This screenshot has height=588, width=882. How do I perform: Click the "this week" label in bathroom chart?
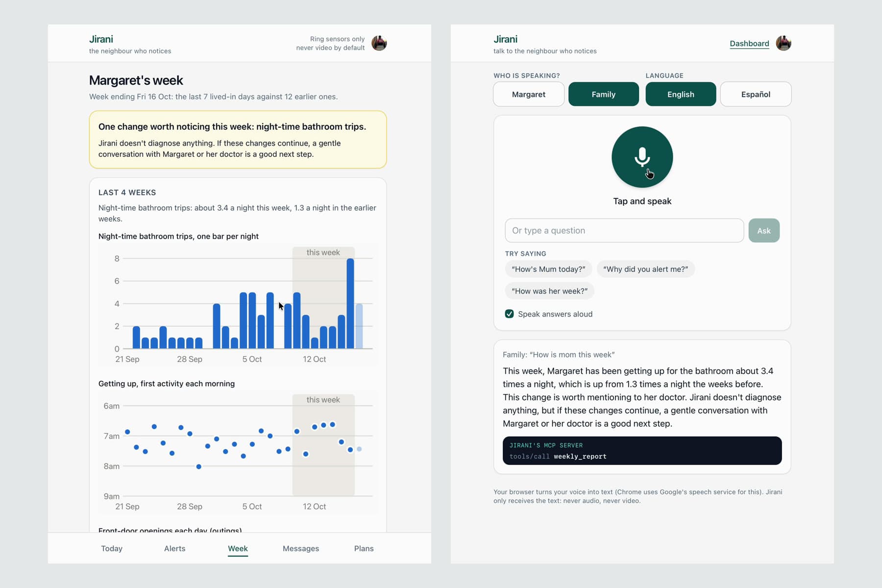323,252
